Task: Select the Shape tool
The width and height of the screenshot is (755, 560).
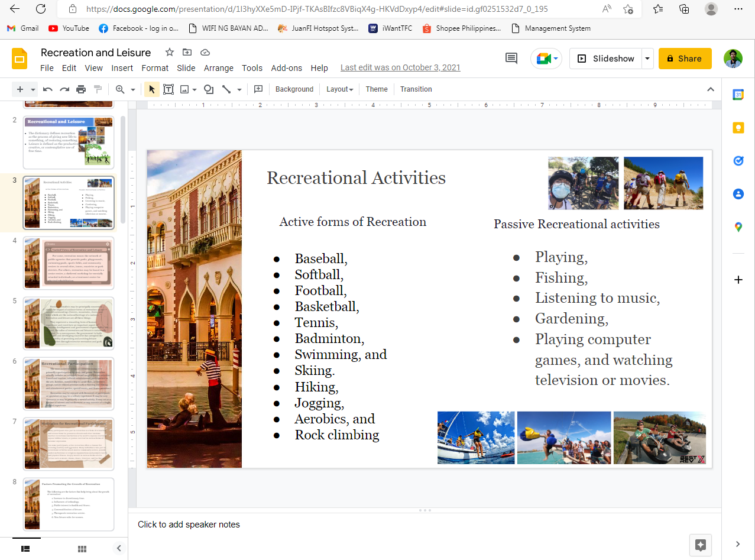Action: tap(209, 89)
